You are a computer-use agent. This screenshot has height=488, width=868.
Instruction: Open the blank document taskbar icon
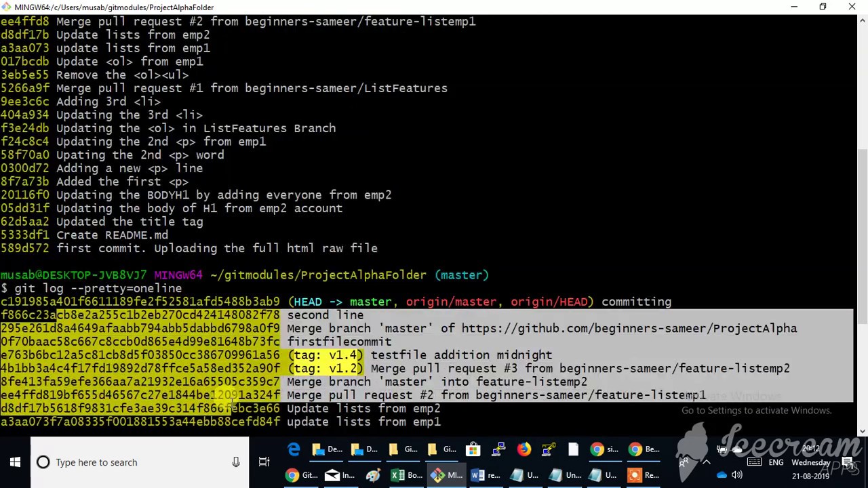coord(573,449)
